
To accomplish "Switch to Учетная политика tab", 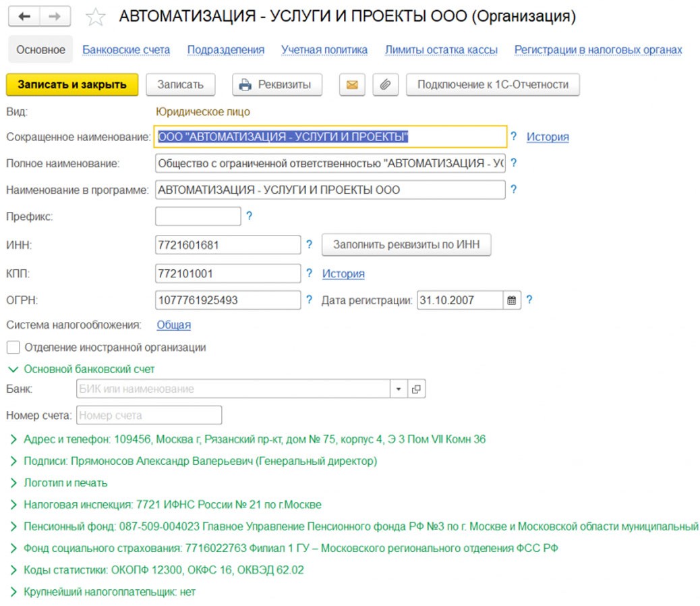I will (324, 49).
